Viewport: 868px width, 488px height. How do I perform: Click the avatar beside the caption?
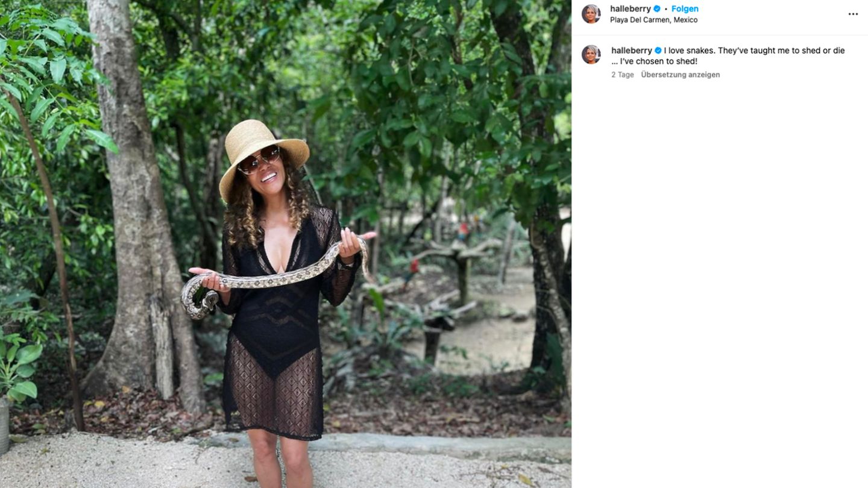click(x=591, y=54)
